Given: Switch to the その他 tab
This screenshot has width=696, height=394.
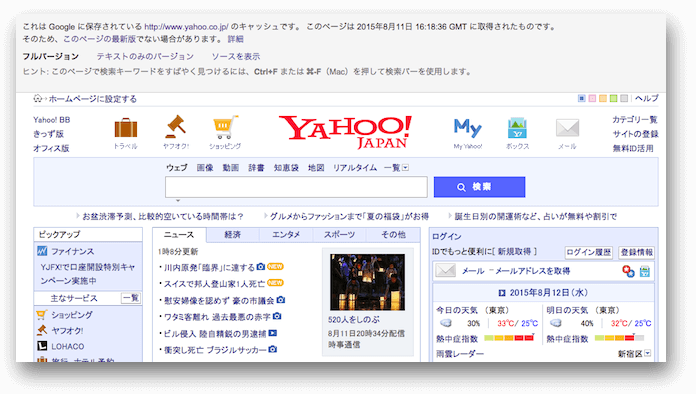Looking at the screenshot, I should pyautogui.click(x=393, y=235).
